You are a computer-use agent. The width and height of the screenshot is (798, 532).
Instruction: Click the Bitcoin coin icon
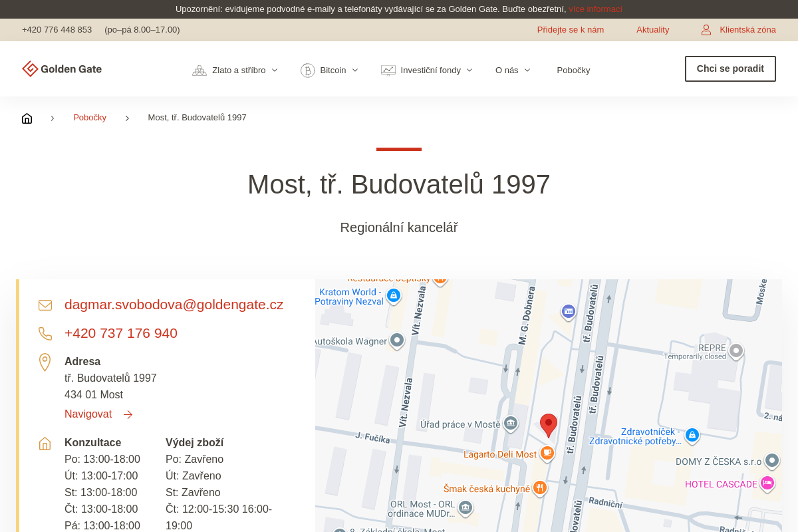tap(307, 70)
